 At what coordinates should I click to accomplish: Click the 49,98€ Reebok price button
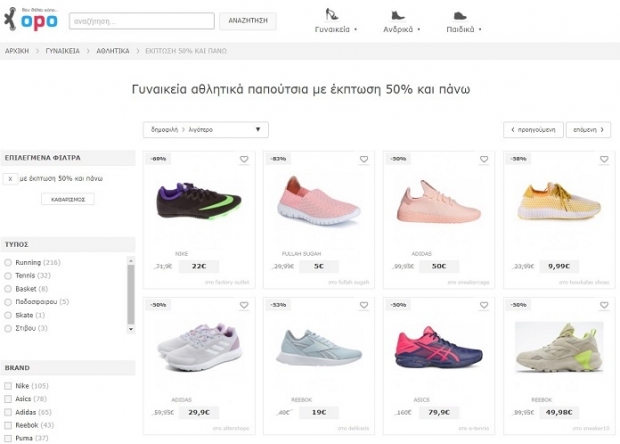559,412
